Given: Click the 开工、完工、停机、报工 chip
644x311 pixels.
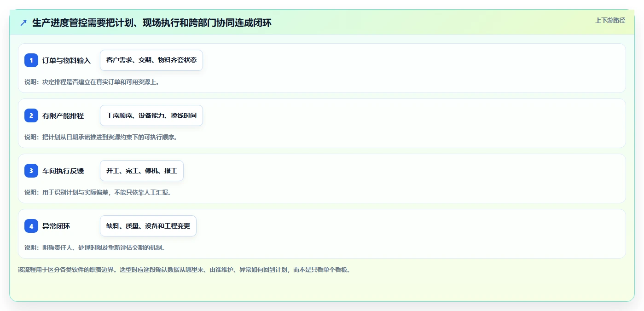Looking at the screenshot, I should point(142,171).
